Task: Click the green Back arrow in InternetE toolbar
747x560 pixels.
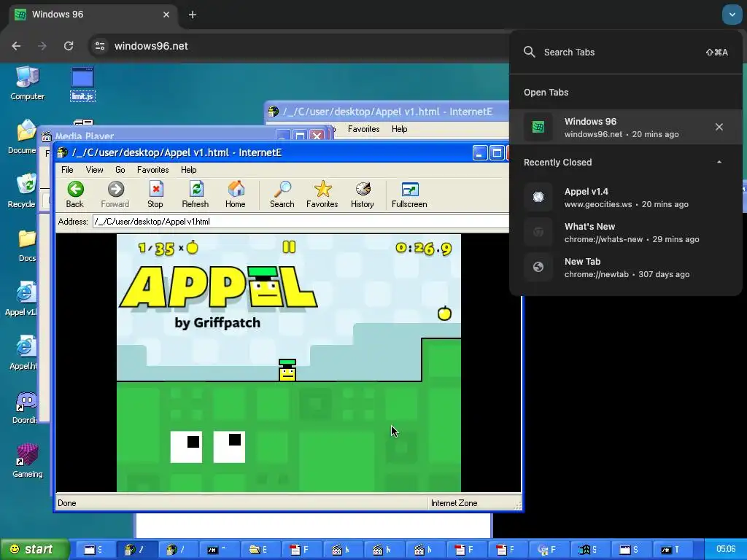Action: pos(75,194)
